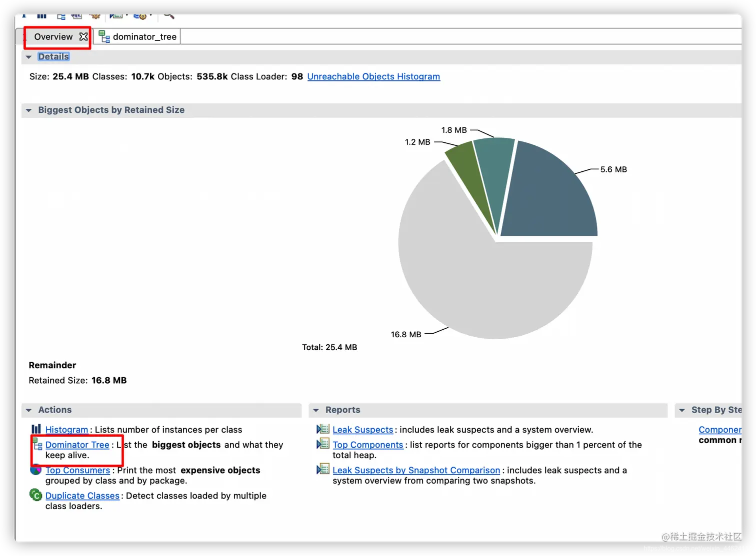
Task: Open the Histogram link
Action: pyautogui.click(x=66, y=430)
